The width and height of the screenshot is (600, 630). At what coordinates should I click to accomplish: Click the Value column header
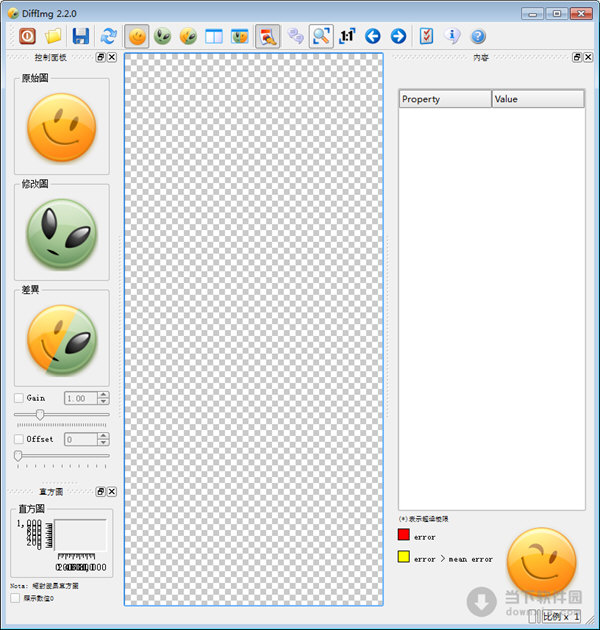click(537, 99)
